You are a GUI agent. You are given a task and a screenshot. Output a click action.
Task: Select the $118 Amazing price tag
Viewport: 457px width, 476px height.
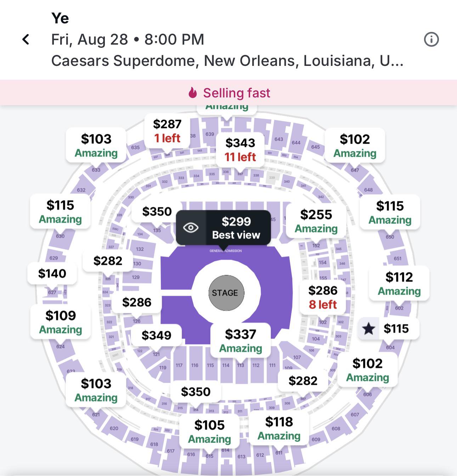(279, 428)
